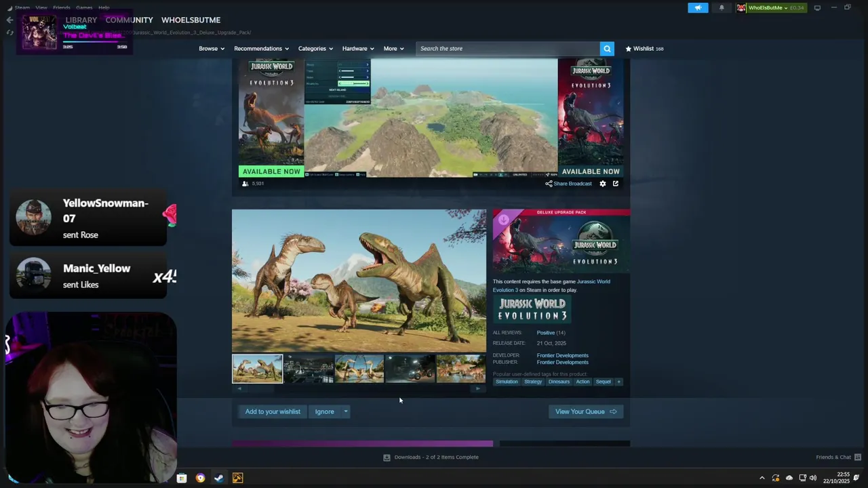
Task: Click the Downloads status icon
Action: (x=387, y=457)
